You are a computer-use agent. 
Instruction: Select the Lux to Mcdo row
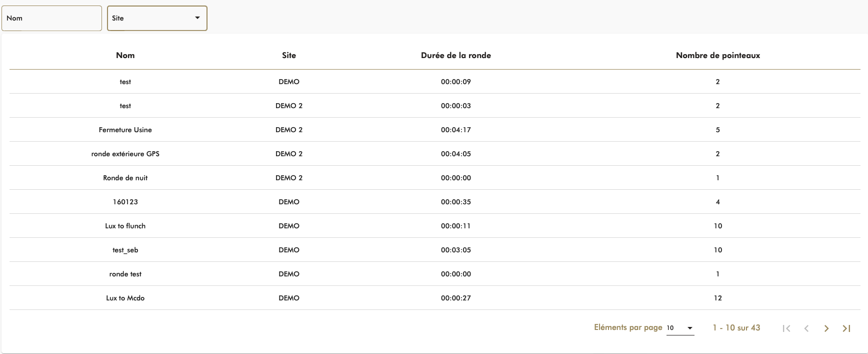tap(125, 298)
